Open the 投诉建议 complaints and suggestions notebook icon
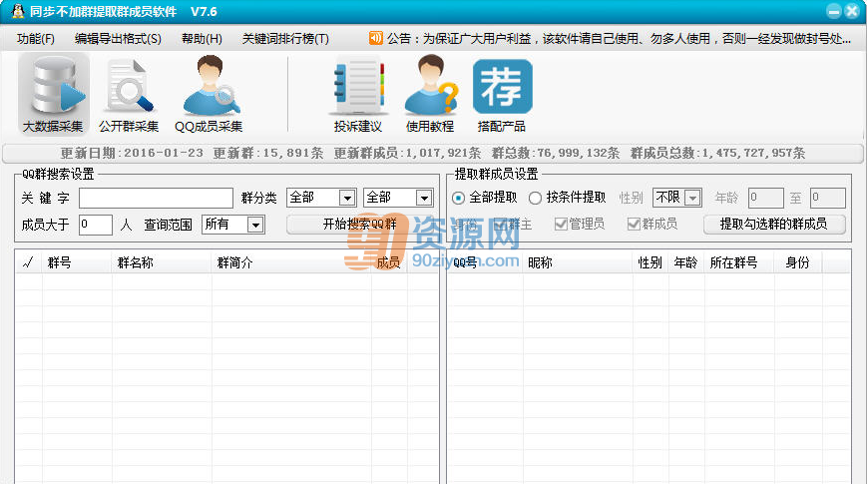 [358, 94]
